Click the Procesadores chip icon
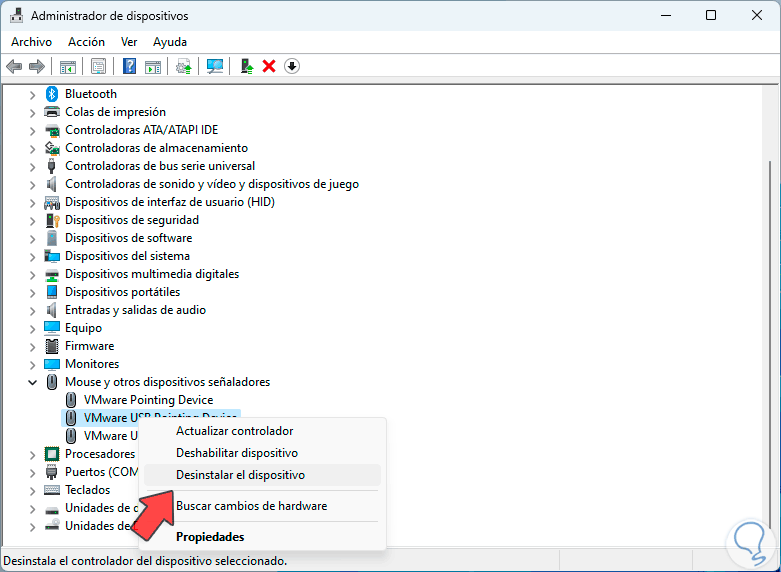This screenshot has height=572, width=781. (x=52, y=454)
